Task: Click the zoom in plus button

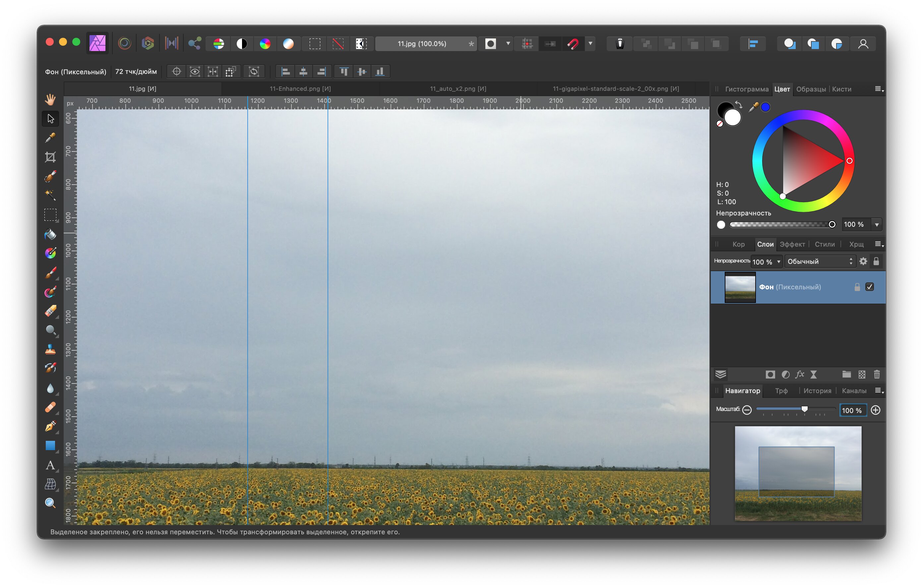Action: pyautogui.click(x=875, y=410)
